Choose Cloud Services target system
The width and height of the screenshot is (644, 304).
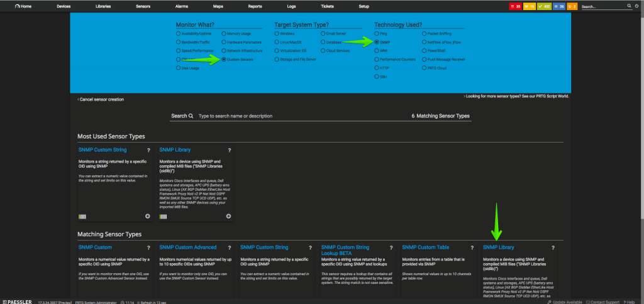(x=323, y=51)
